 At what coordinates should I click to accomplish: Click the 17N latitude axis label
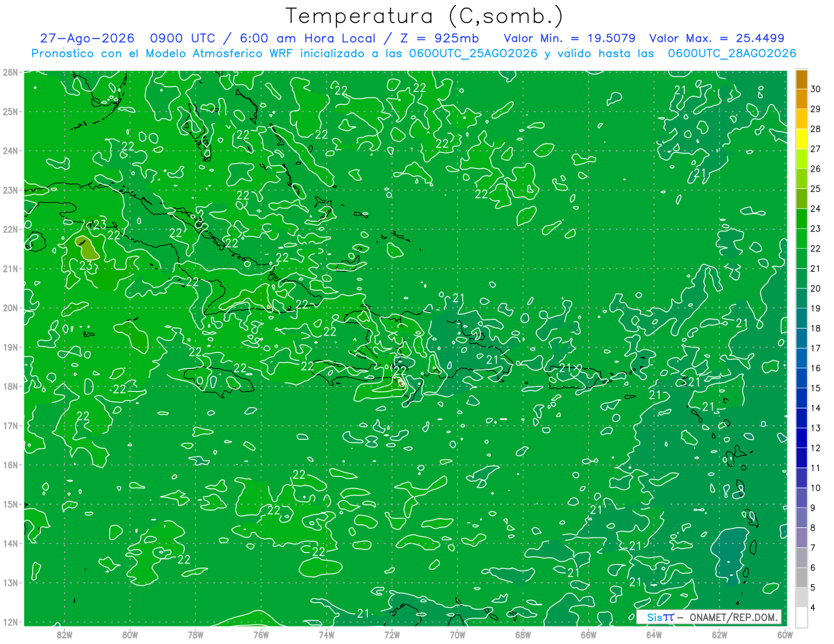coord(10,425)
